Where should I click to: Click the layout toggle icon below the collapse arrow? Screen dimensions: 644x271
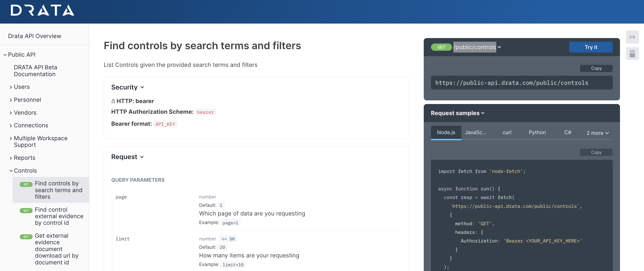[x=632, y=53]
